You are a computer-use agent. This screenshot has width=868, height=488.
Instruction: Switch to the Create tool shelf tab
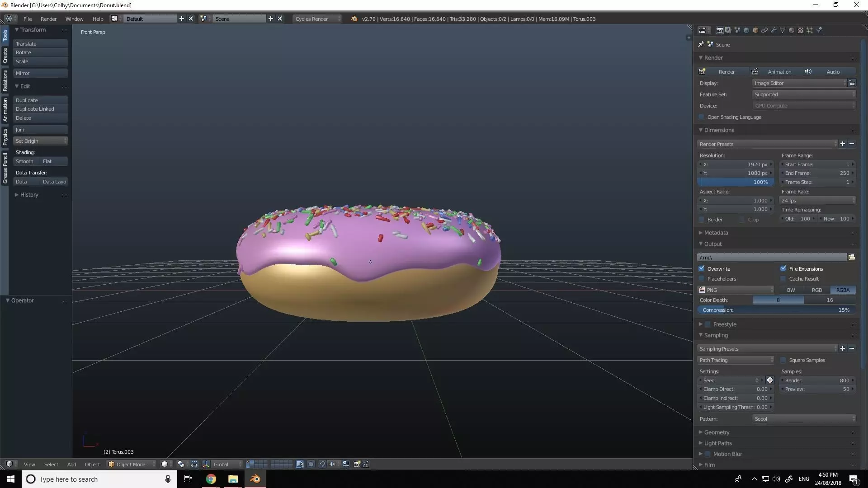pos(5,56)
